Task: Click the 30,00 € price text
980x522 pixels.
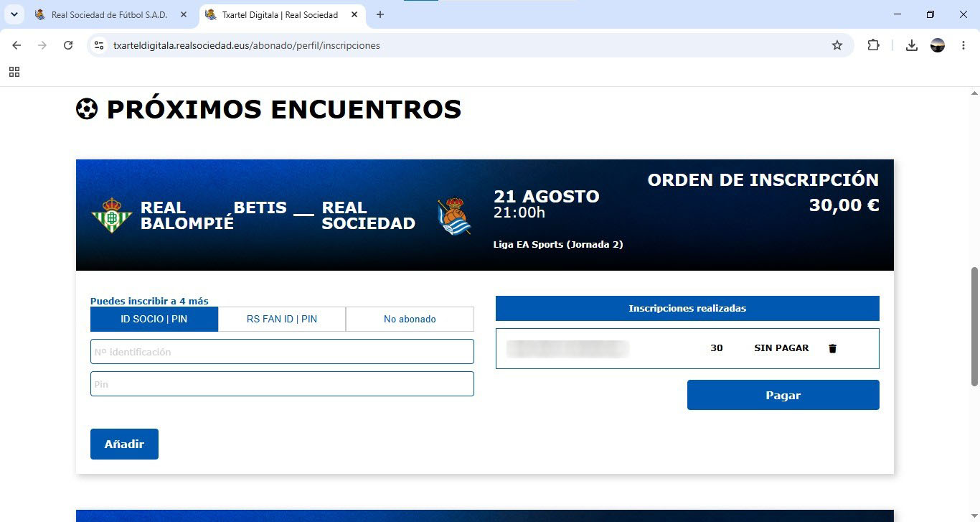Action: (x=844, y=205)
